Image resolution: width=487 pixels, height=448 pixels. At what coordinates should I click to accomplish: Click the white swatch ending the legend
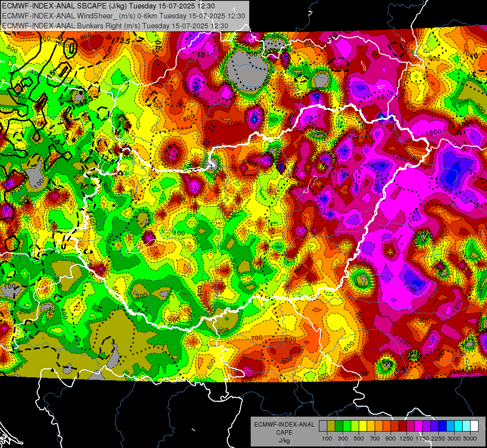(475, 426)
